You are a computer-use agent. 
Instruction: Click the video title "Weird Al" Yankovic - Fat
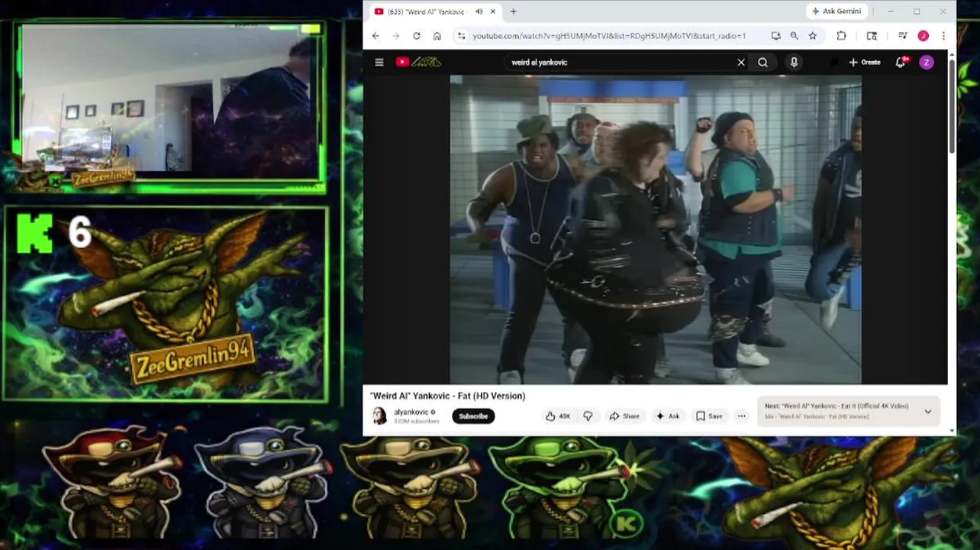tap(447, 396)
